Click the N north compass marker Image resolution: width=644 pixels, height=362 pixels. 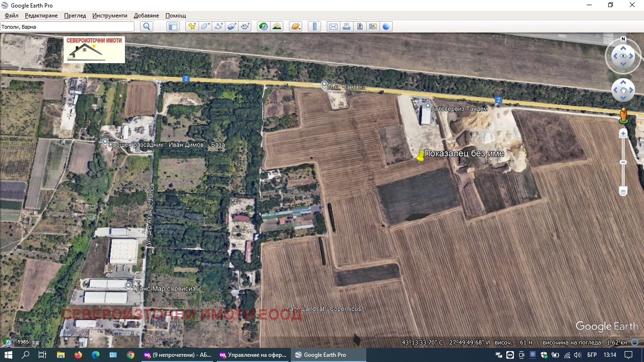623,39
